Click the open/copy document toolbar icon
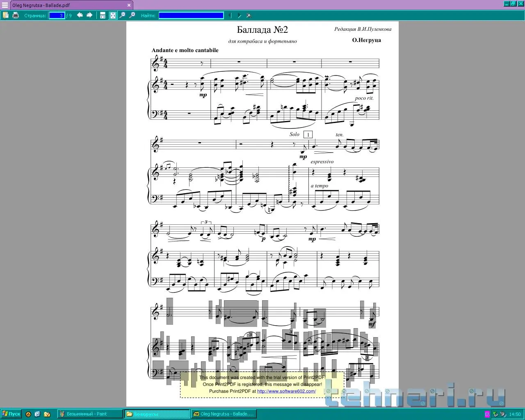Viewport: 525px width, 420px height. pos(6,15)
